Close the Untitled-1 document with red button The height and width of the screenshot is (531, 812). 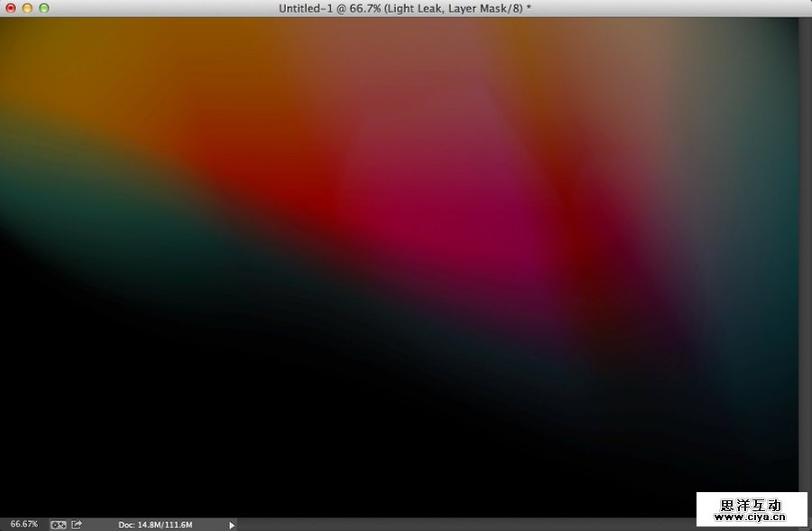pyautogui.click(x=11, y=8)
